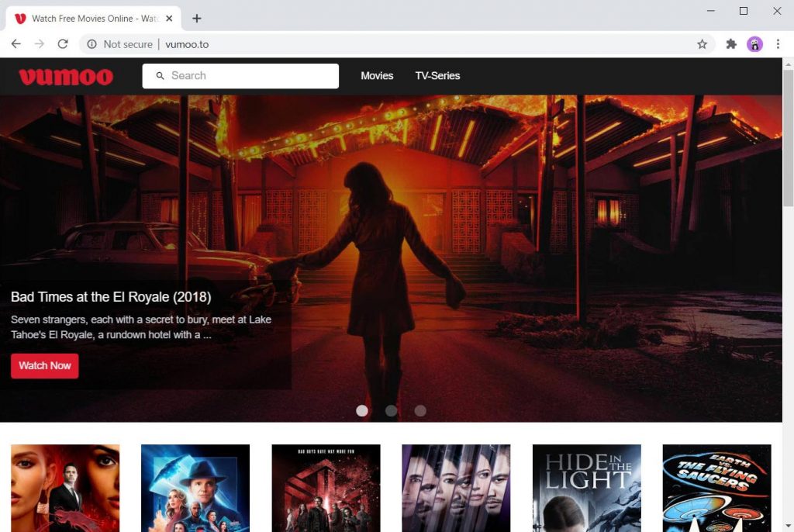Open the Hide in the Light poster
The image size is (794, 532).
[x=586, y=488]
